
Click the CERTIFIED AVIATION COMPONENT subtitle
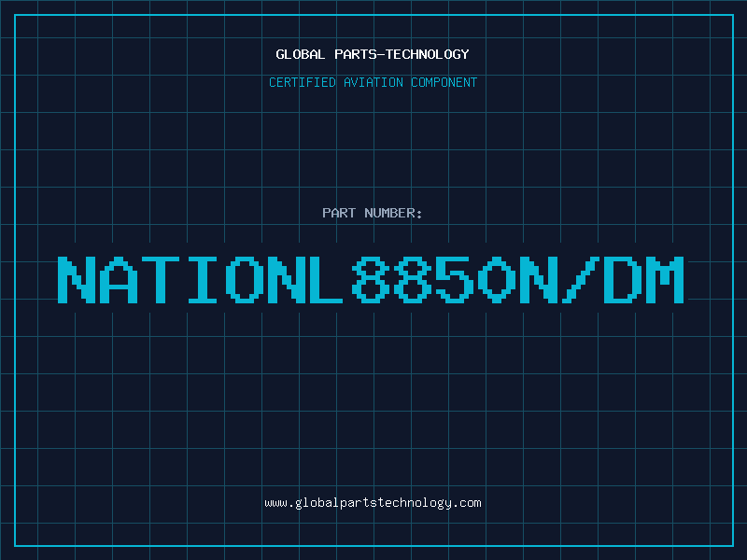tap(373, 82)
